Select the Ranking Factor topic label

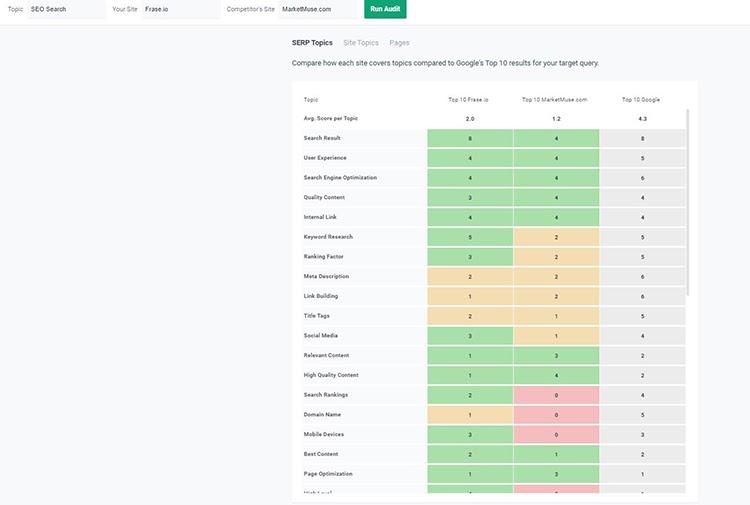323,256
